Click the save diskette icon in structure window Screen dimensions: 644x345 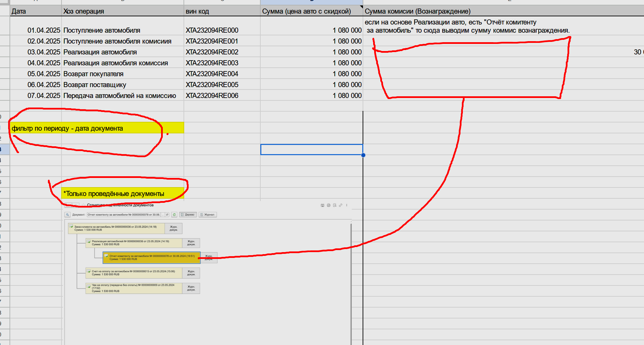(x=322, y=205)
